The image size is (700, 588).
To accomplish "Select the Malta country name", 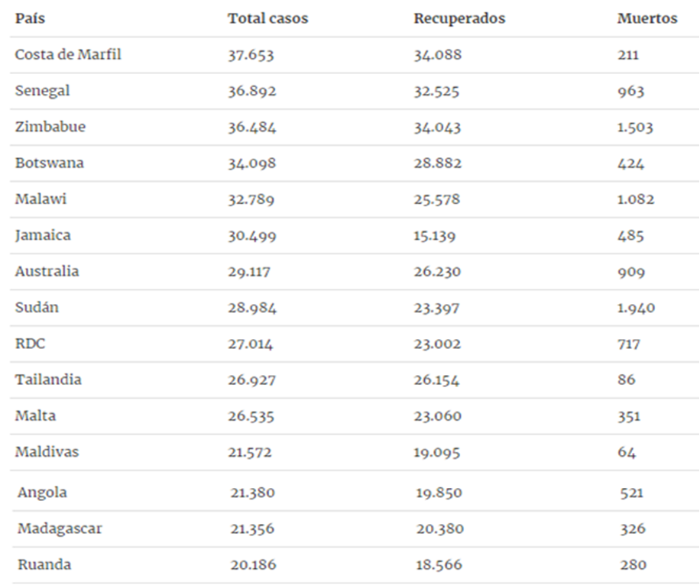I will (36, 415).
